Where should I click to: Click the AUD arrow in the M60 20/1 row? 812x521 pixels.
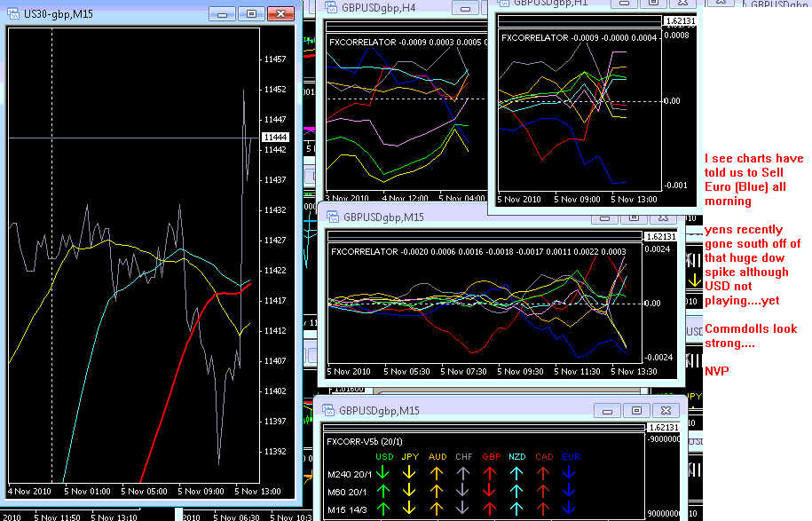(x=437, y=491)
